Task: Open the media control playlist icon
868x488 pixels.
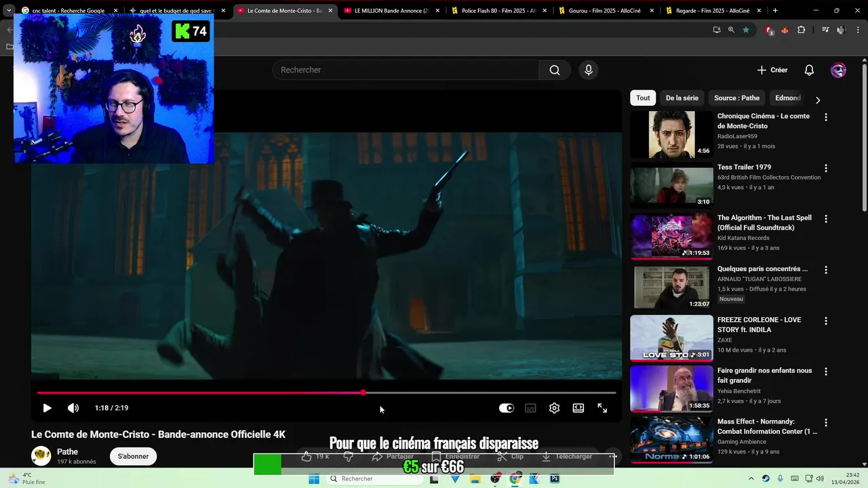Action: point(825,30)
